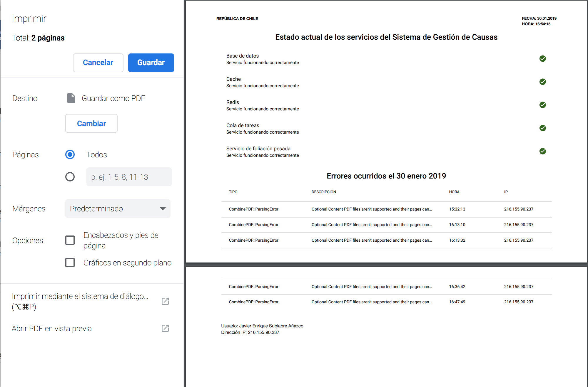Screen dimensions: 588x387
Task: Enable Gráficos en segundo plano checkbox
Action: pos(70,263)
